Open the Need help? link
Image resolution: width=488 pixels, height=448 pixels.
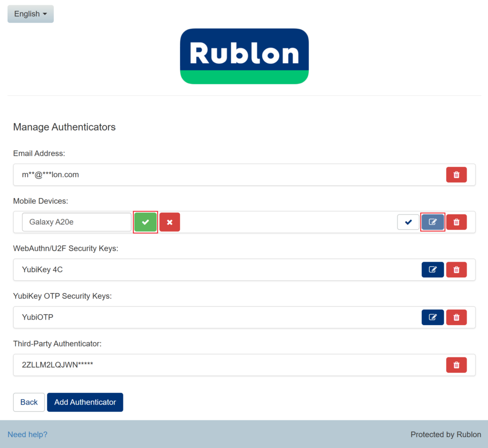(27, 434)
